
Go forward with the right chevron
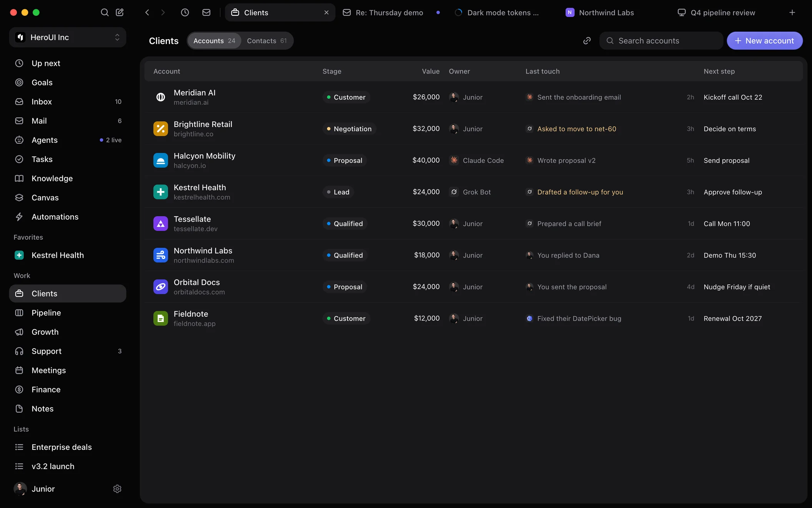pyautogui.click(x=163, y=12)
